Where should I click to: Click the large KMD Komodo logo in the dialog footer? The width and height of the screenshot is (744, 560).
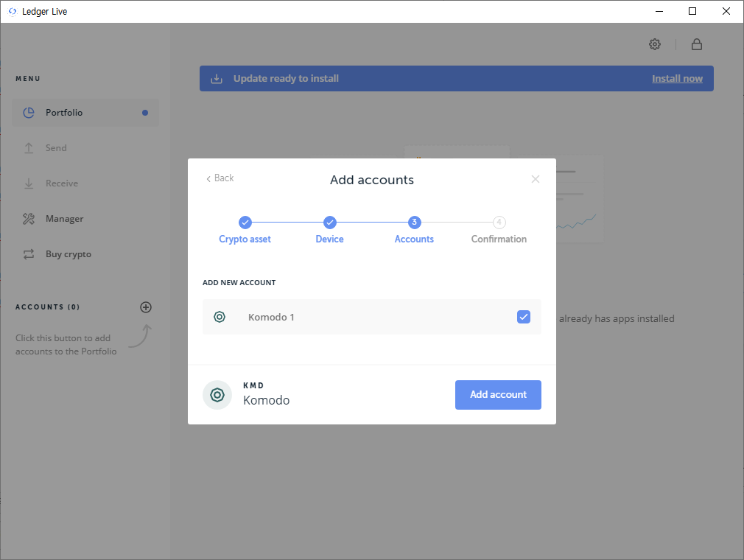[217, 395]
